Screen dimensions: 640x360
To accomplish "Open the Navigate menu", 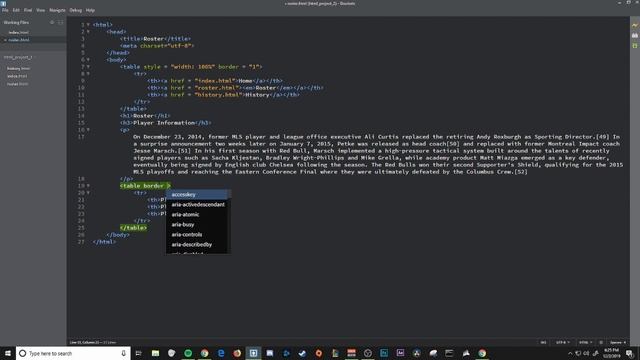I will point(57,10).
